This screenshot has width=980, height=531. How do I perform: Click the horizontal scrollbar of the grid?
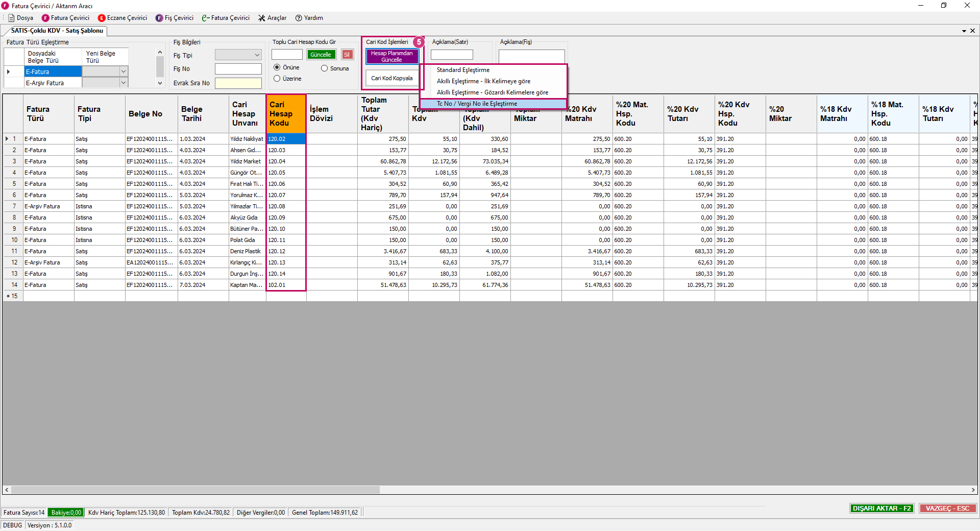point(195,490)
